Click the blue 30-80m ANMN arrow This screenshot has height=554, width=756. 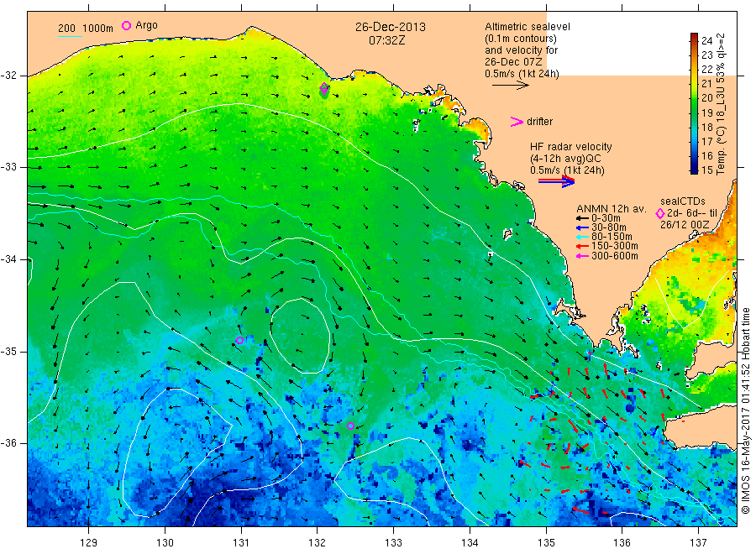582,227
